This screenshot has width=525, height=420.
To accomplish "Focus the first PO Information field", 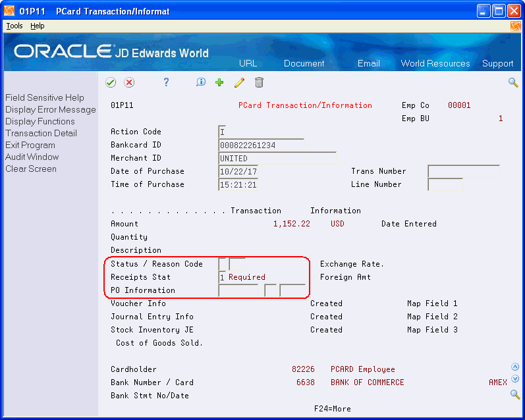I will 238,290.
